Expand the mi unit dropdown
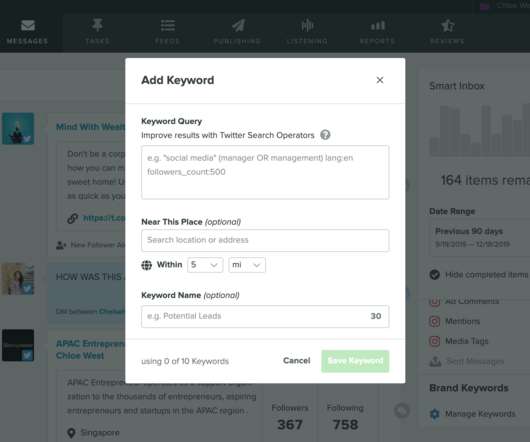The width and height of the screenshot is (530, 442). 247,265
